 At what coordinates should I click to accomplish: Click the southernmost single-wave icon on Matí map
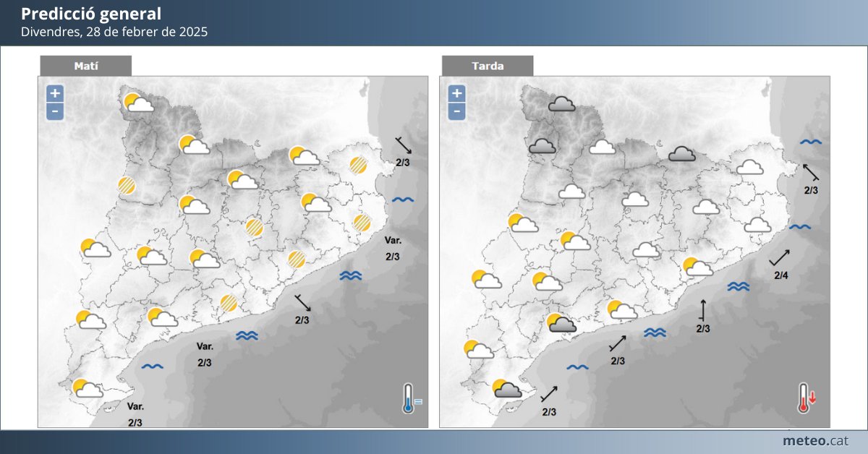(152, 367)
